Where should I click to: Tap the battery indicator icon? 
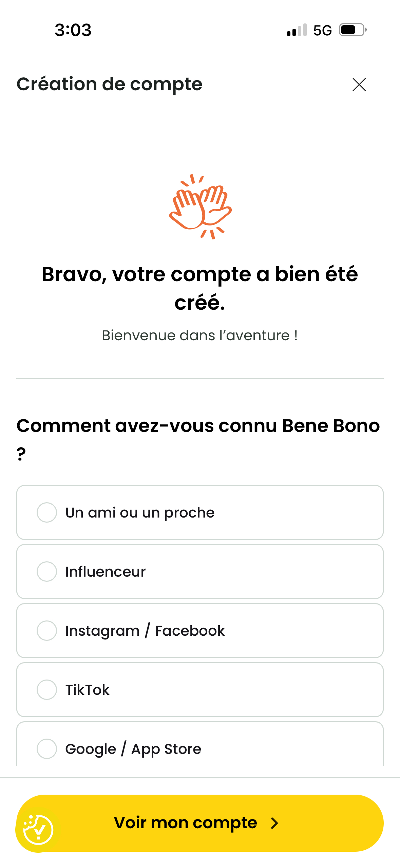[353, 30]
